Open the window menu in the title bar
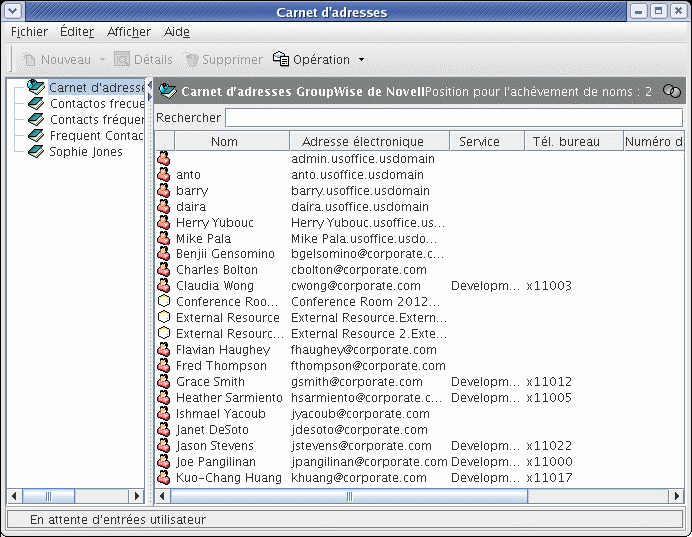This screenshot has height=537, width=692. tap(13, 11)
